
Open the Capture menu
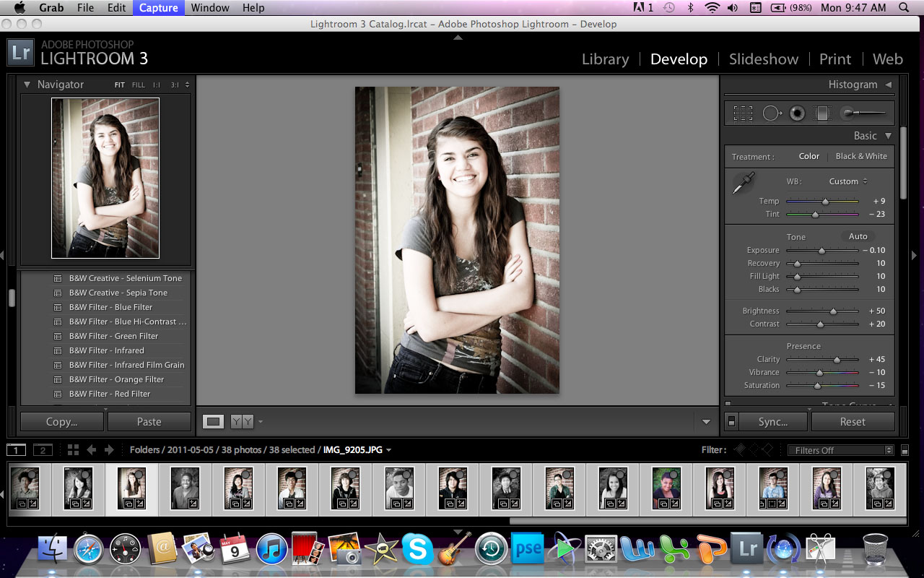(158, 8)
